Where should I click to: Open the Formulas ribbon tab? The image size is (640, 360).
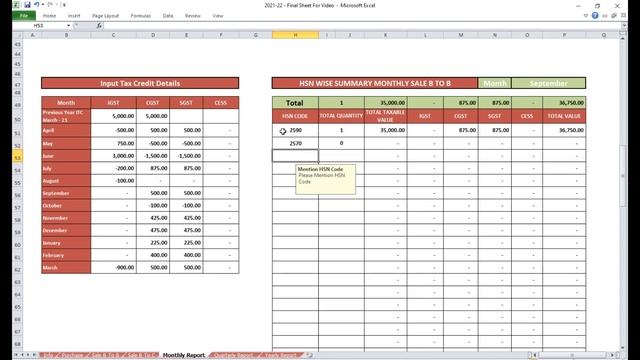click(x=141, y=16)
